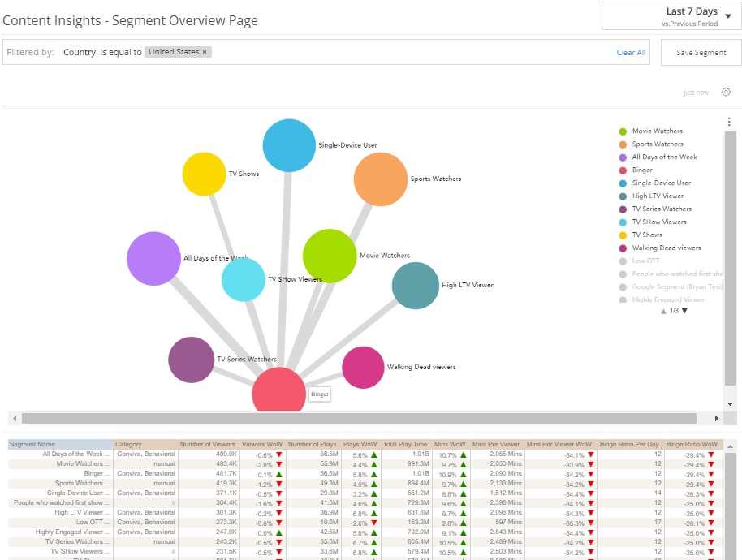Screen dimensions: 742x560
Task: Select the plum TV Series Watchers bubble
Action: (x=191, y=360)
